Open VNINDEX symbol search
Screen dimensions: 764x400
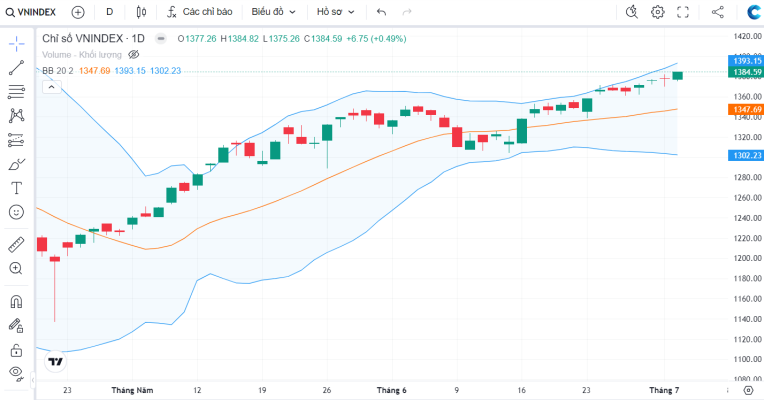pyautogui.click(x=31, y=12)
